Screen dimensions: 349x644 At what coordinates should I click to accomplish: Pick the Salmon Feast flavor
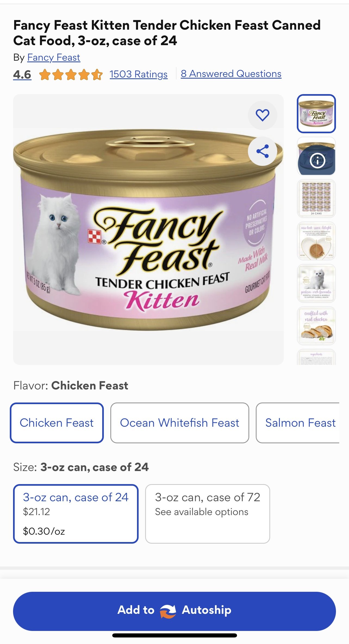point(298,423)
